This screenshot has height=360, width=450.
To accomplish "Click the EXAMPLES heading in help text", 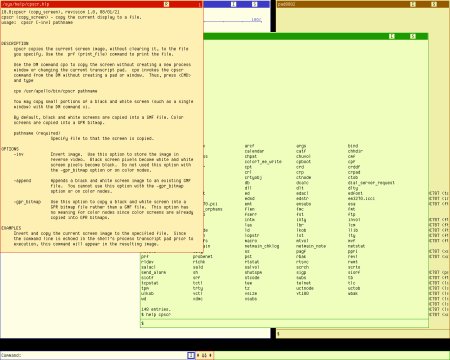I will (x=11, y=228).
